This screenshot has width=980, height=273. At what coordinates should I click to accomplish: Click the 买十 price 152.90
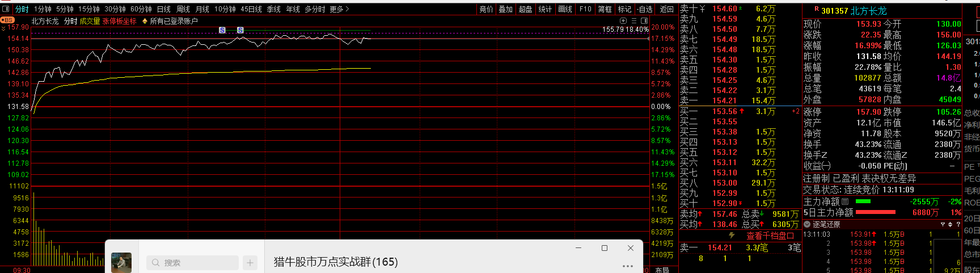pyautogui.click(x=725, y=203)
